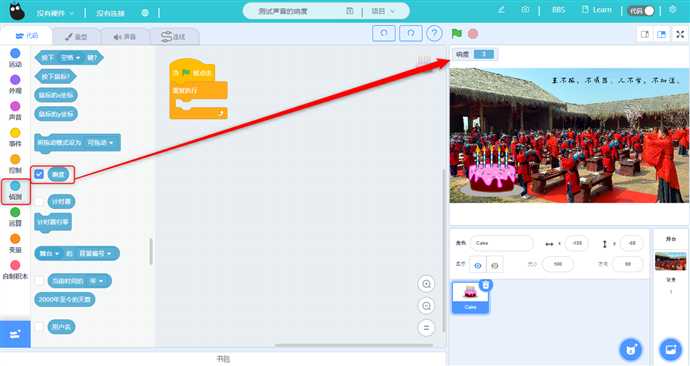Click the camera screenshot icon in header
690x366 pixels.
525,10
